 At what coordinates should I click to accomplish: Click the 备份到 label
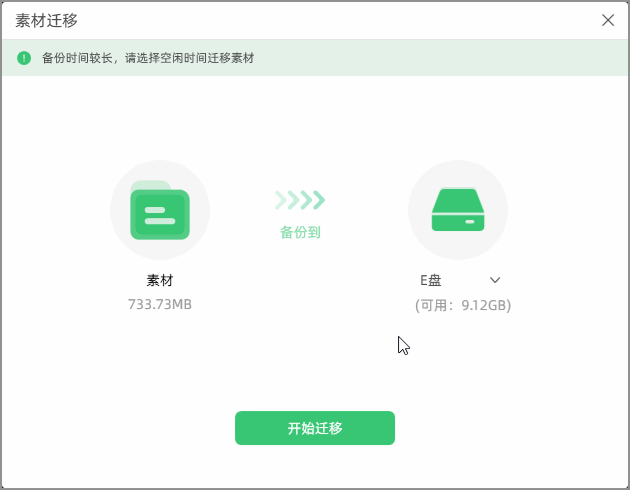click(300, 232)
